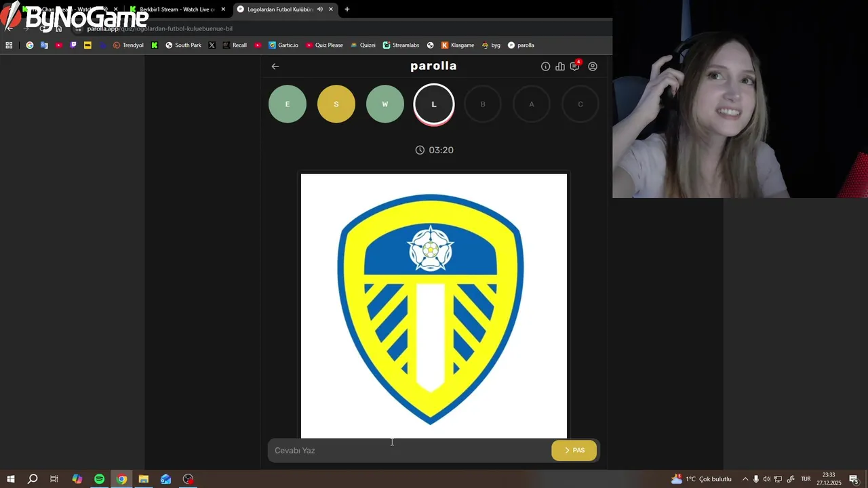Select the letter A circle

tap(532, 104)
